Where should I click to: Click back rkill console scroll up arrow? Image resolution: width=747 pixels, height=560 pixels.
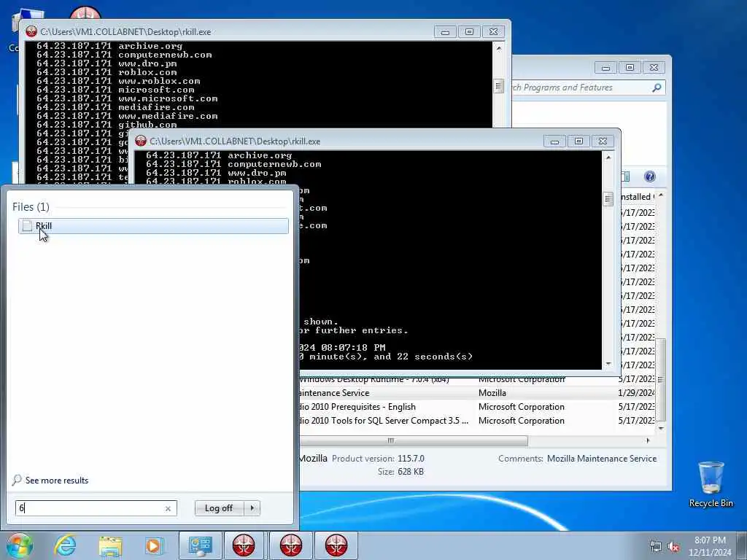coord(499,48)
